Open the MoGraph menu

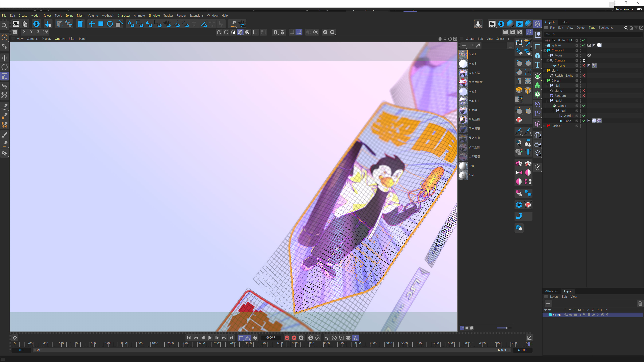point(108,15)
